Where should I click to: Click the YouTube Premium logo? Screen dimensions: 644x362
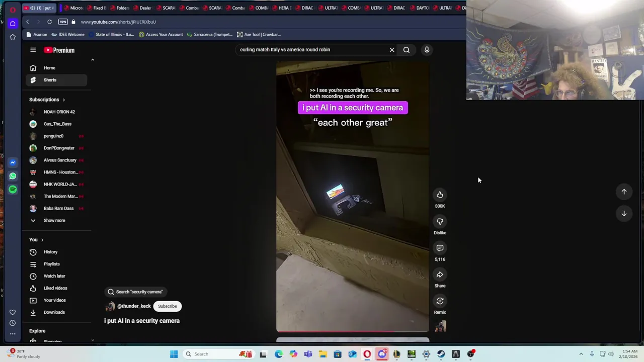pyautogui.click(x=59, y=50)
